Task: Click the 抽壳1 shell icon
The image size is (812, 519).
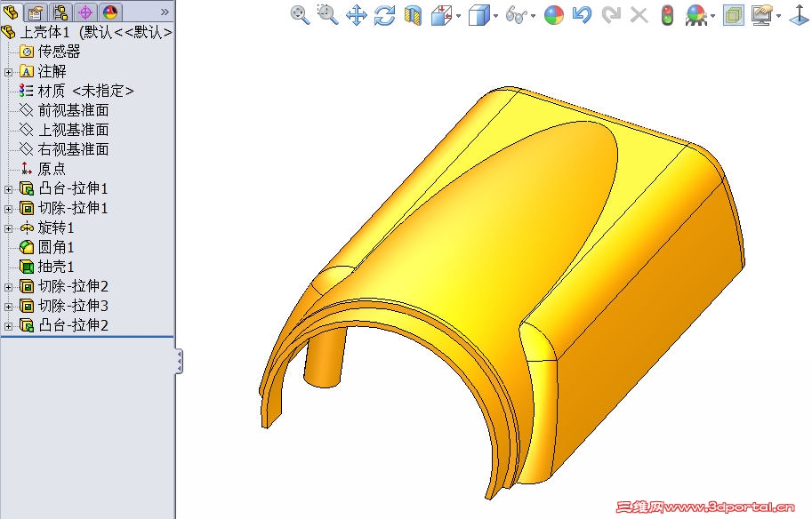Action: tap(27, 267)
